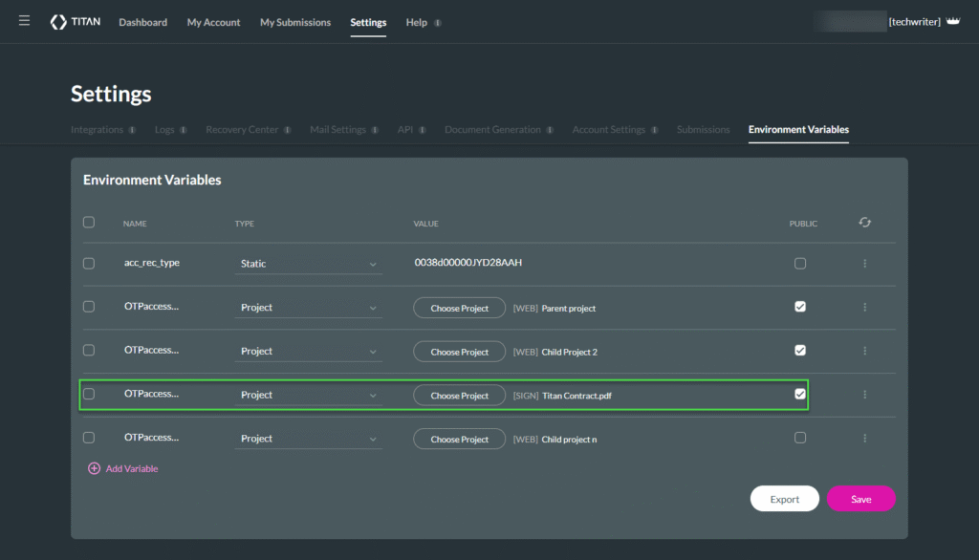Screen dimensions: 979x560
Task: Click the refresh icon in table header
Action: click(864, 223)
